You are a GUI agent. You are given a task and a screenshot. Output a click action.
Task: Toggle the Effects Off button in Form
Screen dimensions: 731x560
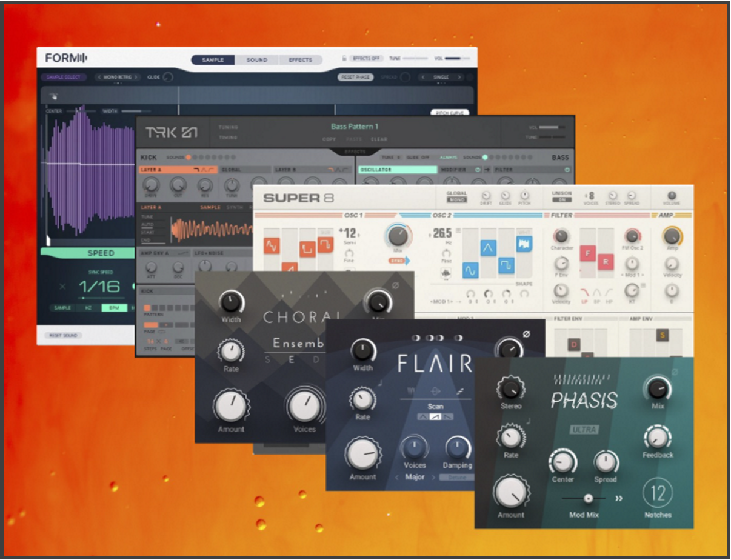(x=367, y=58)
